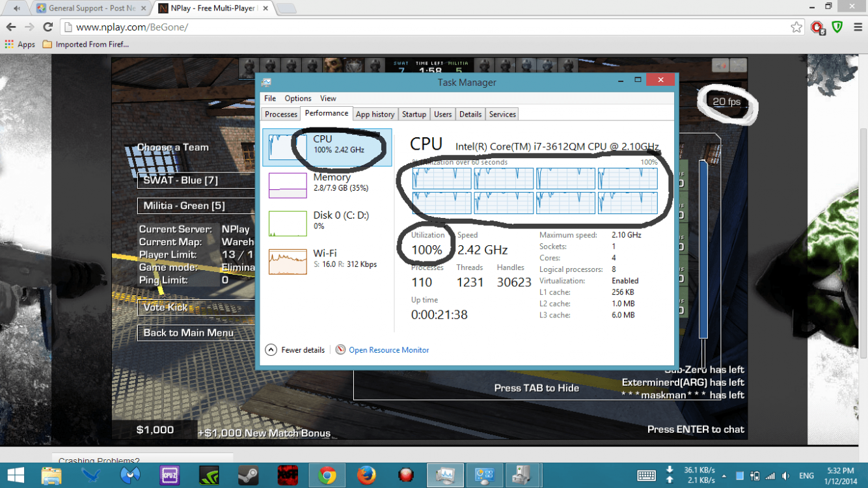Open CPU-Z from the taskbar
868x488 pixels.
(x=170, y=475)
